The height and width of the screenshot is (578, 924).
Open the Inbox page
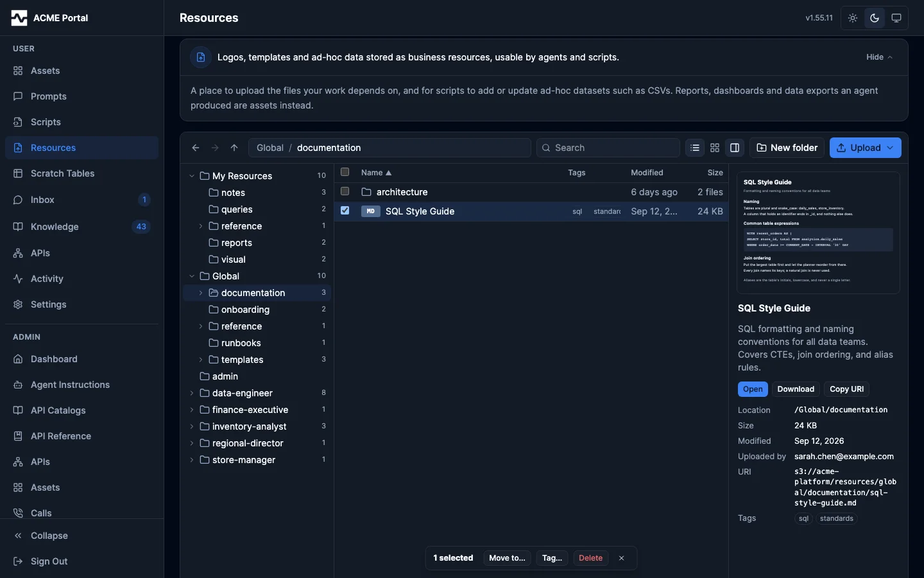[81, 200]
